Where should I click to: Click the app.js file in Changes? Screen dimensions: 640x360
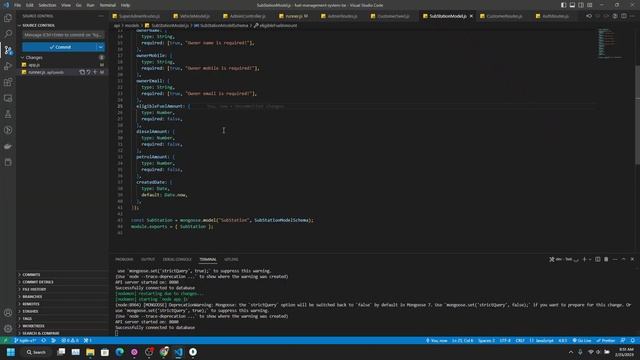click(x=34, y=65)
